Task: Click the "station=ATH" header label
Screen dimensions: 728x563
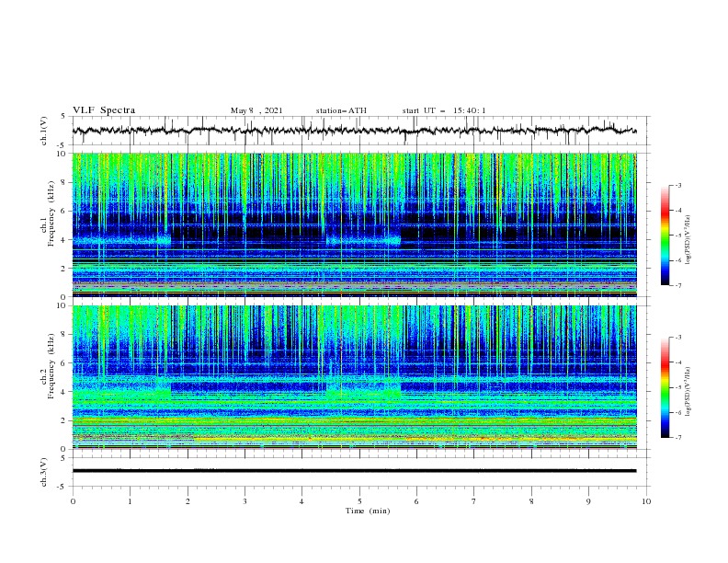Action: coord(341,110)
